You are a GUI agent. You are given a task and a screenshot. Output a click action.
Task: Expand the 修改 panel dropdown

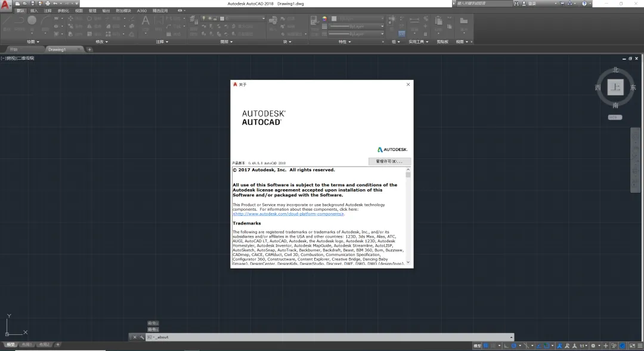(101, 42)
